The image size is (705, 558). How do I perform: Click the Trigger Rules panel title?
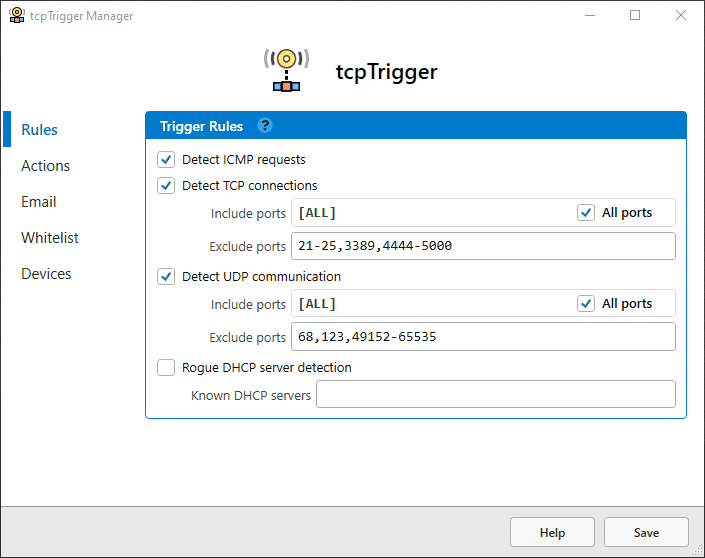pyautogui.click(x=201, y=126)
